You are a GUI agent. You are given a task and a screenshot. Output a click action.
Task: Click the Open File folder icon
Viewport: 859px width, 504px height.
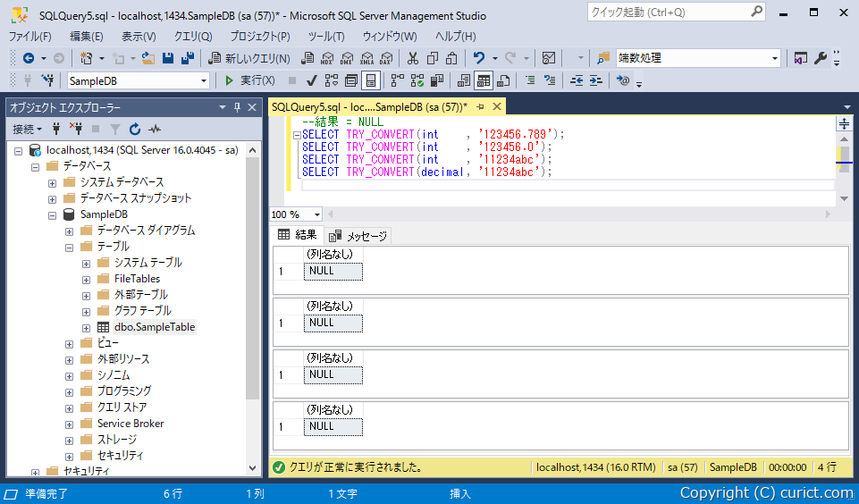tap(147, 58)
